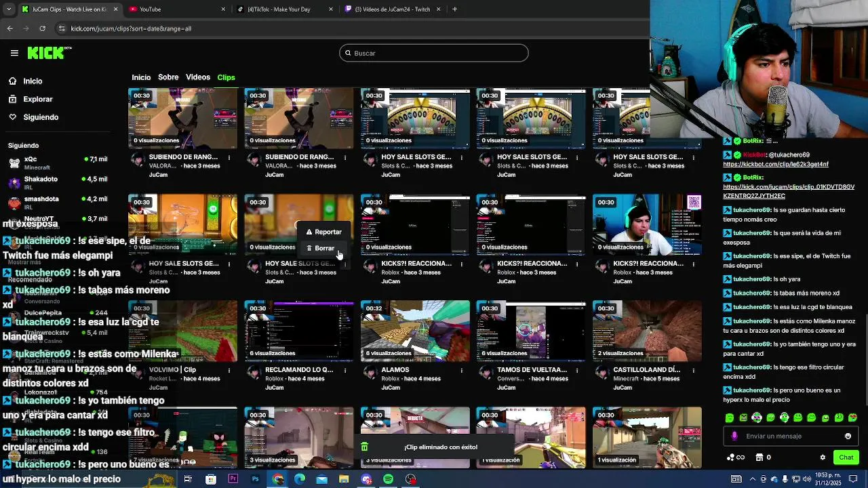Go to Explorar in the left sidebar
The width and height of the screenshot is (868, 488).
(x=37, y=99)
